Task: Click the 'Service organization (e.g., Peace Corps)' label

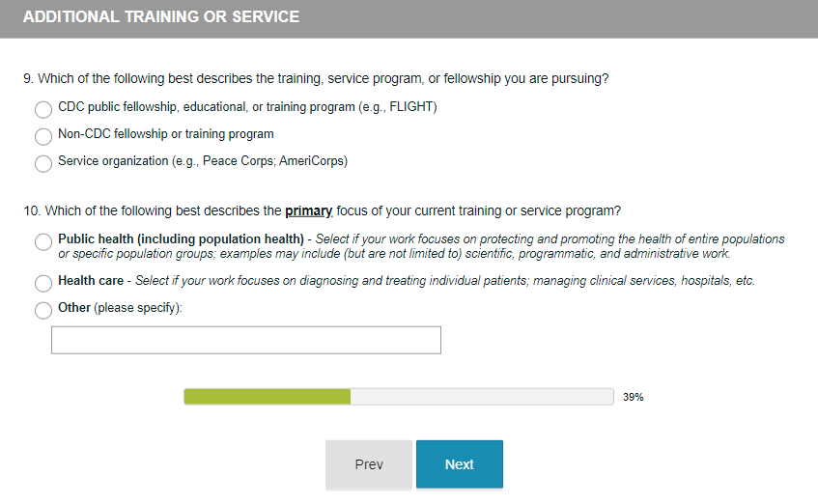Action: tap(203, 161)
